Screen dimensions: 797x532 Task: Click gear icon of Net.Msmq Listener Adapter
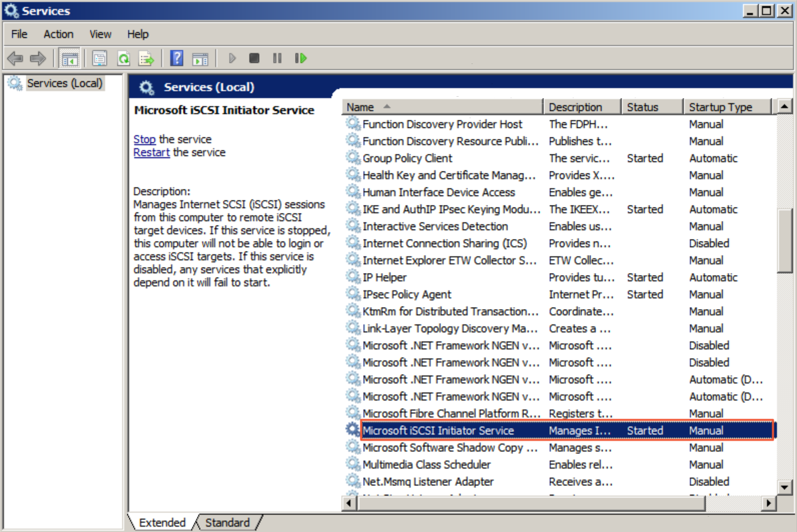(352, 481)
